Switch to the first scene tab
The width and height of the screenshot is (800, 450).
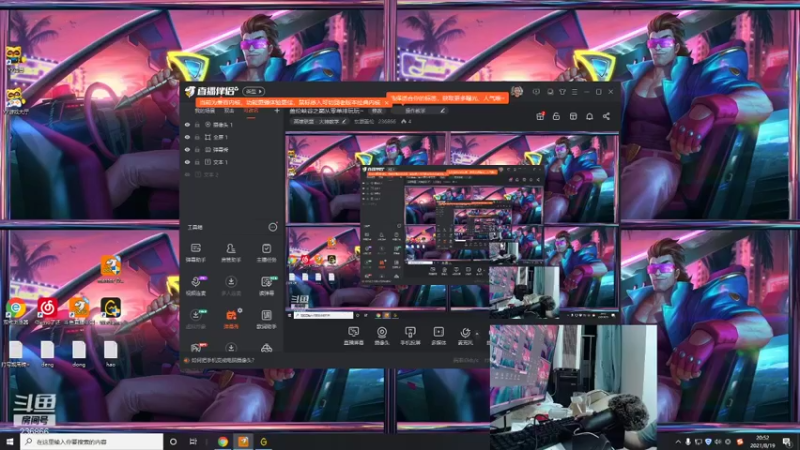coord(205,111)
